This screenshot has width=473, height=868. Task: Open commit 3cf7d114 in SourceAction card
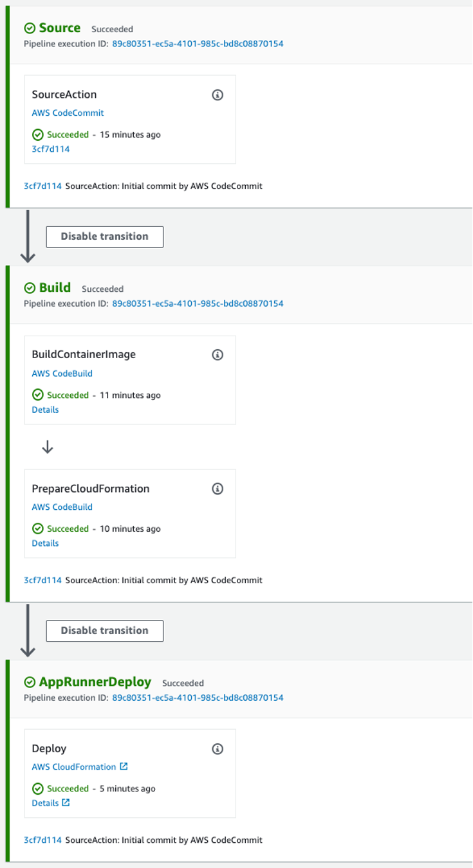pyautogui.click(x=48, y=149)
